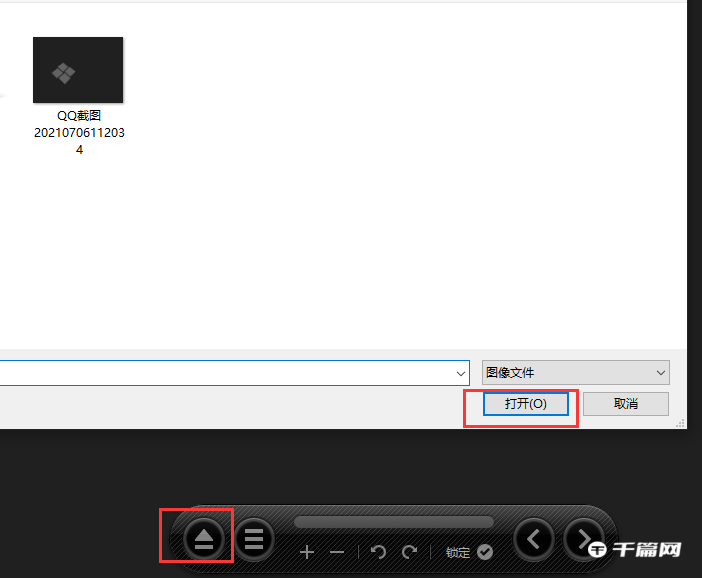
Task: Zoom out with the minus icon
Action: click(337, 552)
